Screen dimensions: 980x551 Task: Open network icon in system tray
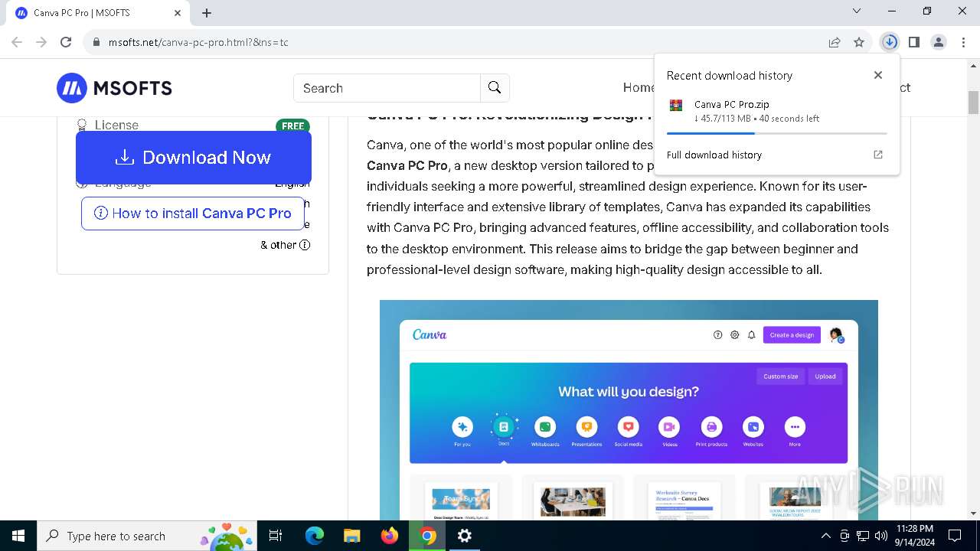point(863,536)
